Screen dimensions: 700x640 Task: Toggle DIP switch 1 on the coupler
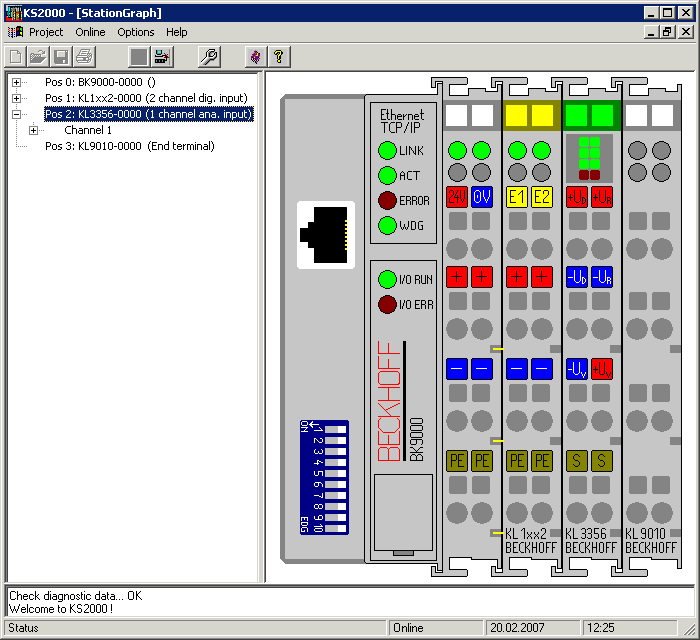point(335,429)
